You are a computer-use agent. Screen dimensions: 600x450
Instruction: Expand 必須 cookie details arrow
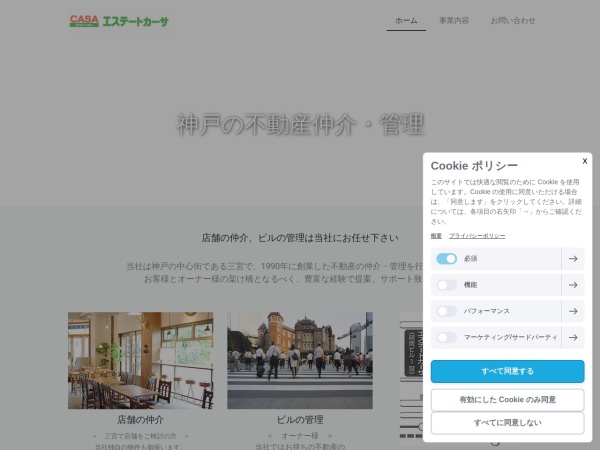coord(573,259)
